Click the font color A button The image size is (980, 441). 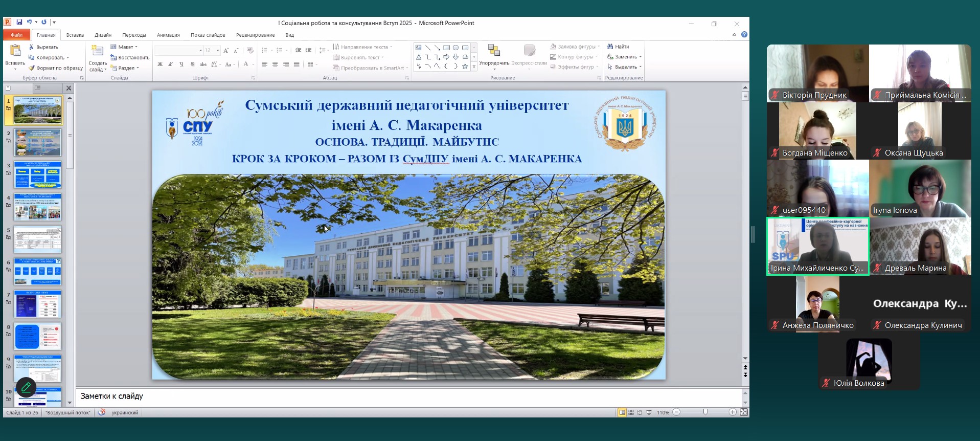tap(246, 64)
